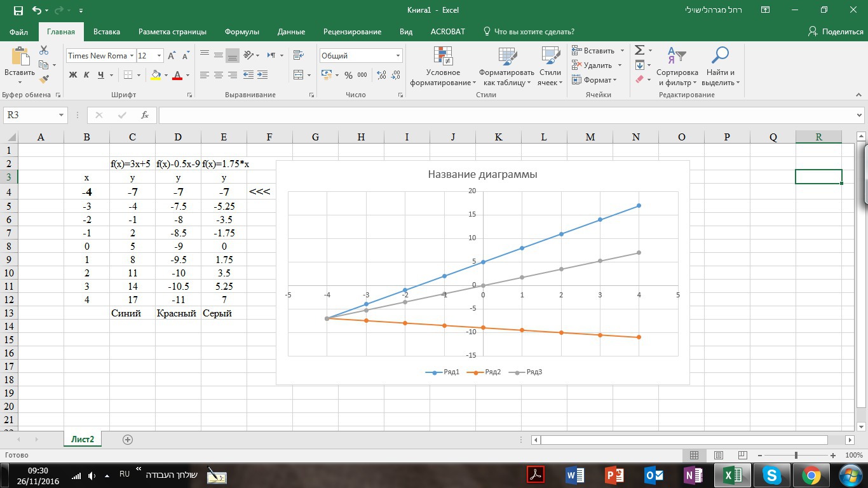Screen dimensions: 868x488
Task: Open Excel from the Windows taskbar
Action: (733, 475)
